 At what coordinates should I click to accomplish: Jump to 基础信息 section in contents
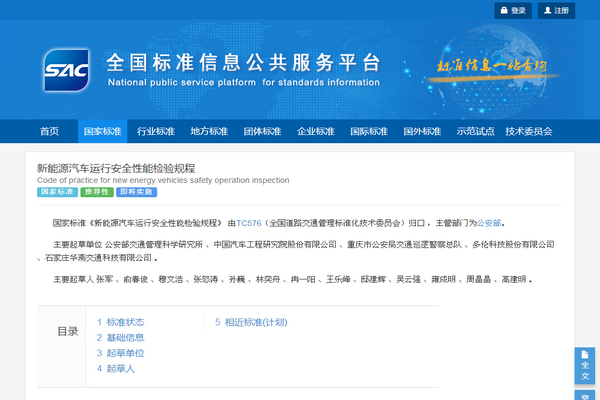point(120,338)
